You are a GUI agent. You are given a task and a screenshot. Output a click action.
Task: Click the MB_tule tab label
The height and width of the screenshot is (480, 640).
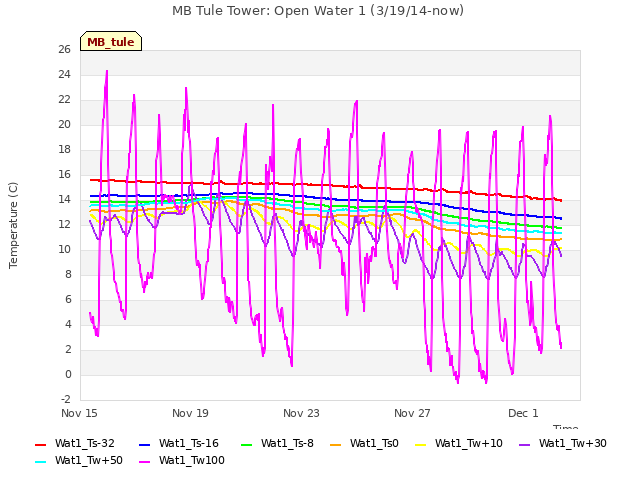click(111, 42)
